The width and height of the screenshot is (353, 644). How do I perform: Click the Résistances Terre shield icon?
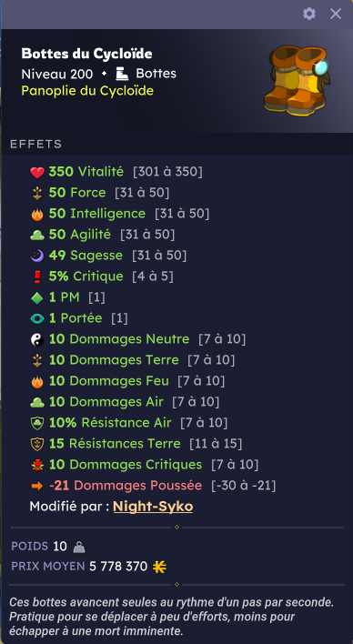(x=37, y=444)
